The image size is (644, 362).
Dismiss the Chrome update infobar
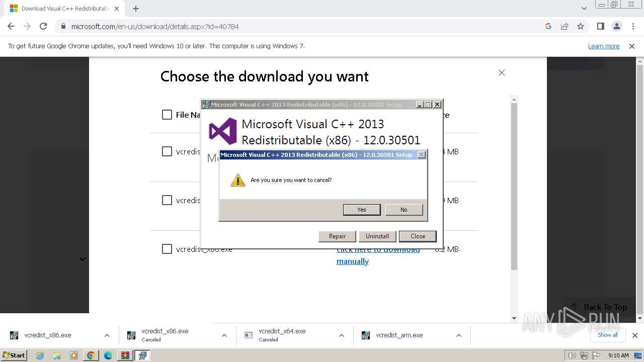[x=632, y=46]
